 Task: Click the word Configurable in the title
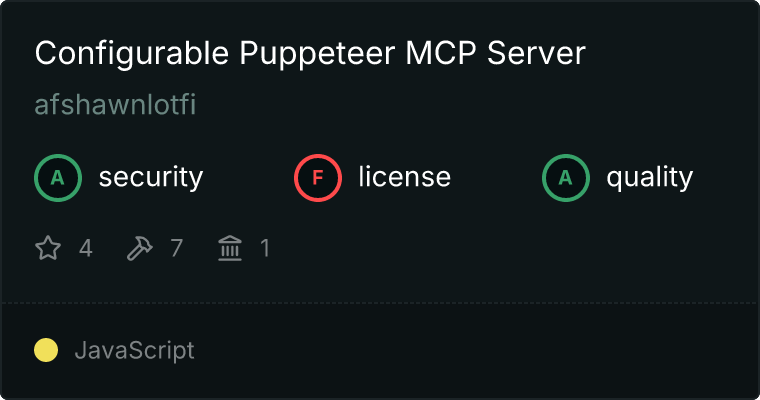[132, 54]
